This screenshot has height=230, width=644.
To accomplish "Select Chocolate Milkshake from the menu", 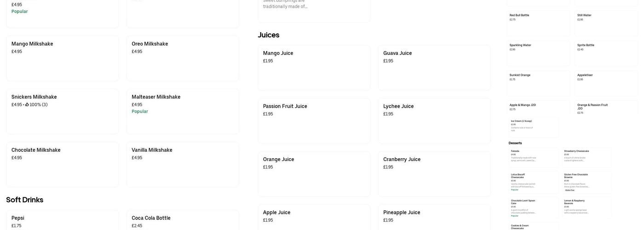I will point(63,164).
